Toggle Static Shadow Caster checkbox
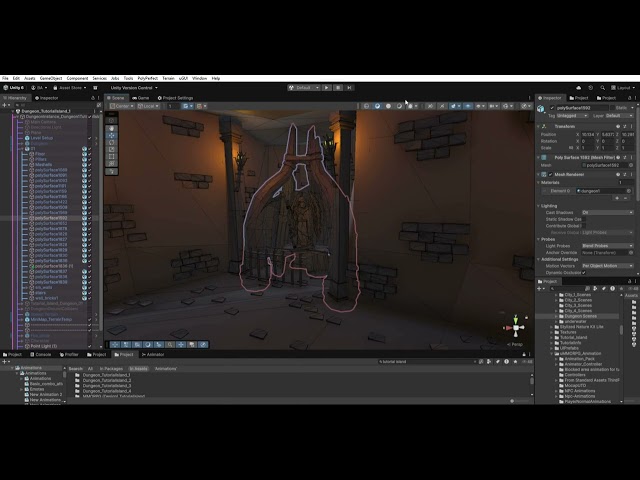The image size is (640, 480). pos(584,219)
